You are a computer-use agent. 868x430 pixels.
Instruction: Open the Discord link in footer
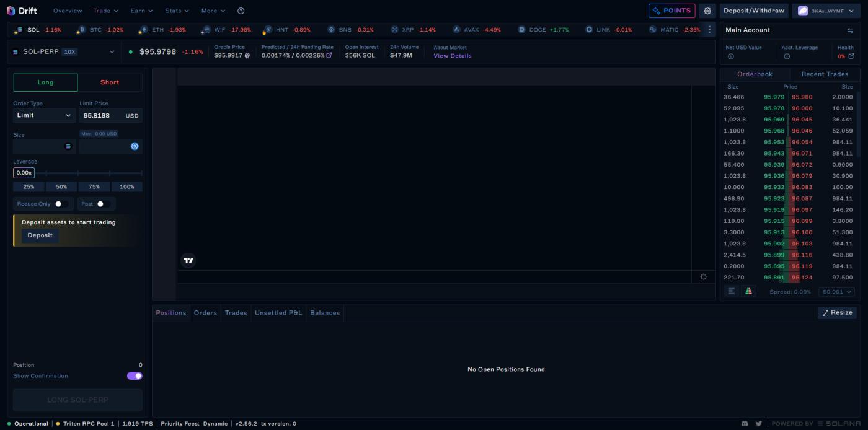tap(745, 424)
